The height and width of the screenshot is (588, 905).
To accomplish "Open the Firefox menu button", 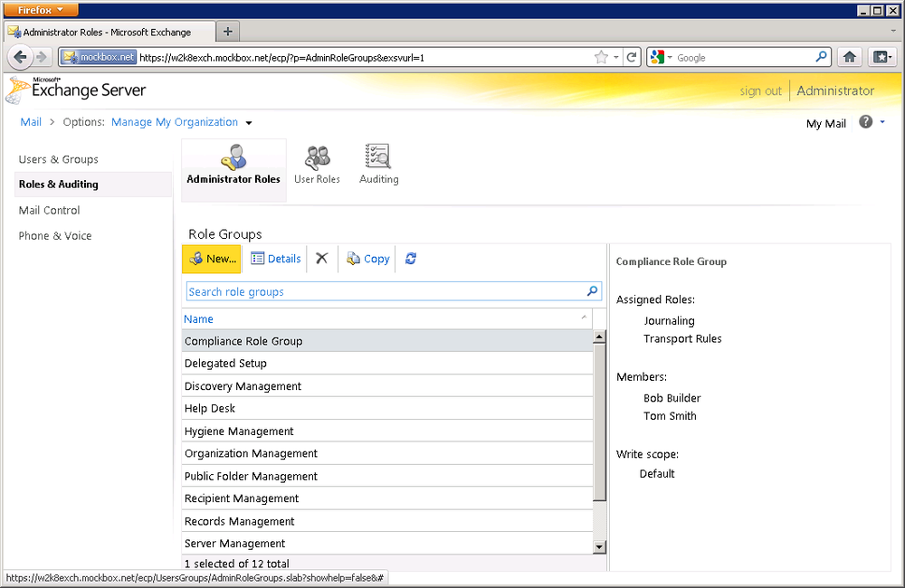I will click(43, 10).
